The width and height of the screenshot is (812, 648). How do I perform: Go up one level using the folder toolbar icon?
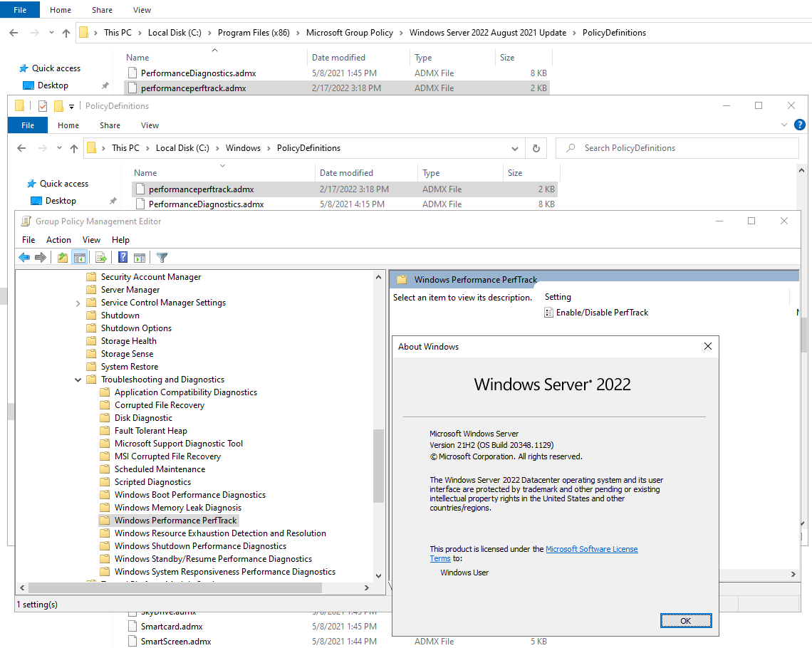(63, 257)
